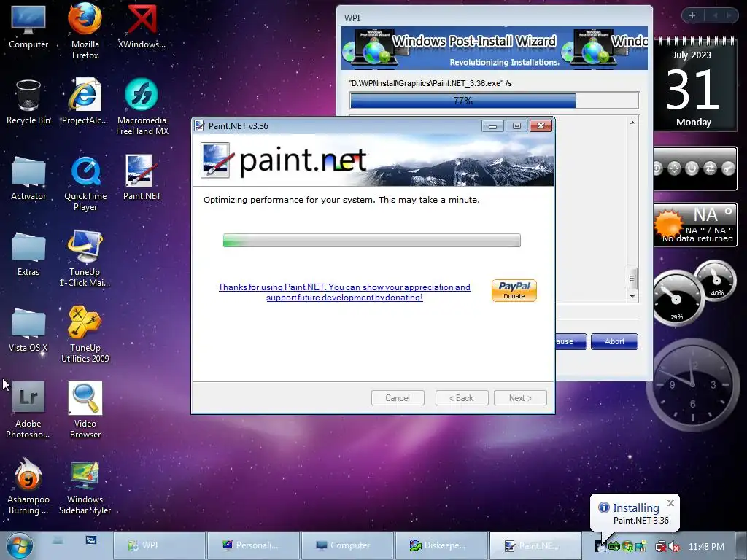The width and height of the screenshot is (747, 560).
Task: Switch to the Diskeeper taskbar button
Action: click(x=441, y=545)
